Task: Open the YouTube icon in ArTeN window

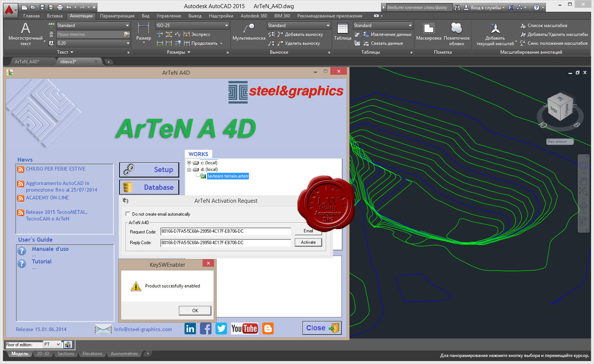Action: (x=244, y=328)
